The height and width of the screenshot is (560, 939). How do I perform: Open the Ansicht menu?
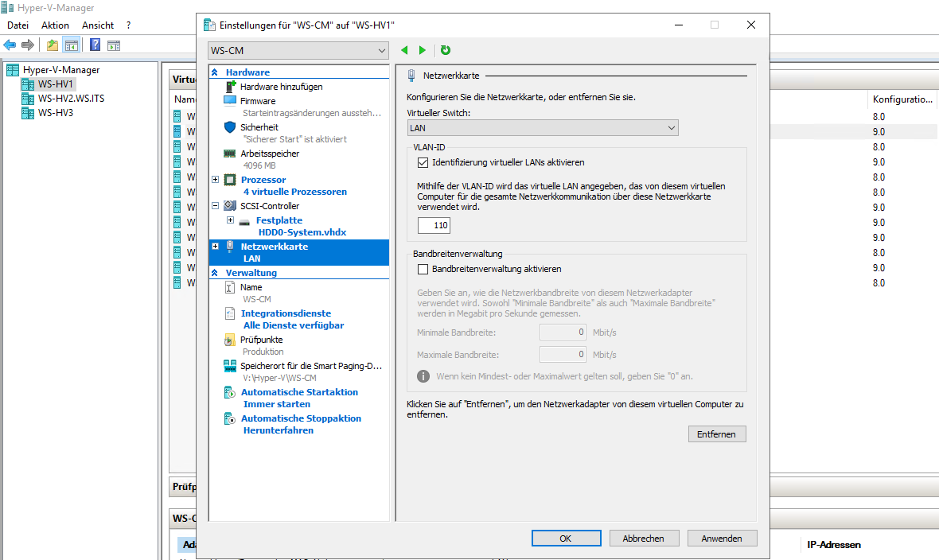click(98, 25)
